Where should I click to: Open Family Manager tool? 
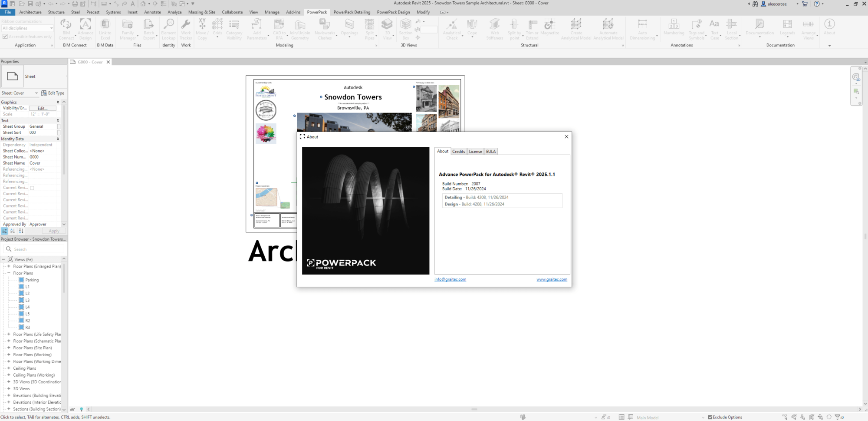point(128,29)
